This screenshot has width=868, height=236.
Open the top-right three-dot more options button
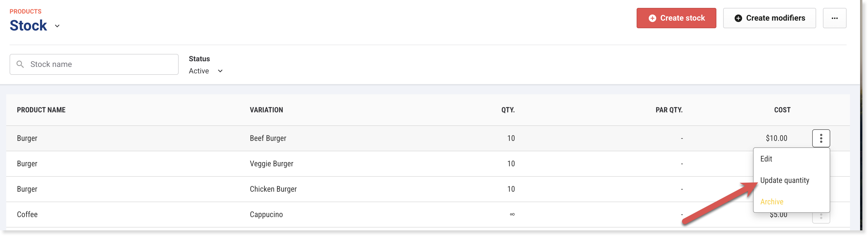(x=834, y=18)
